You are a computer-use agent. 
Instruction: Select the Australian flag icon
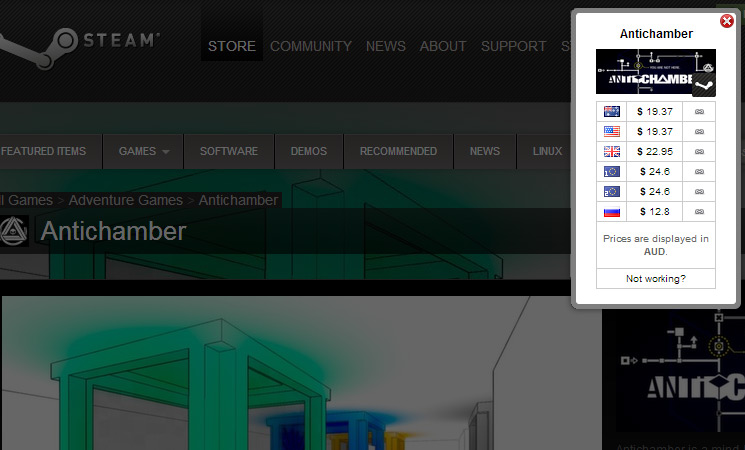pos(611,112)
